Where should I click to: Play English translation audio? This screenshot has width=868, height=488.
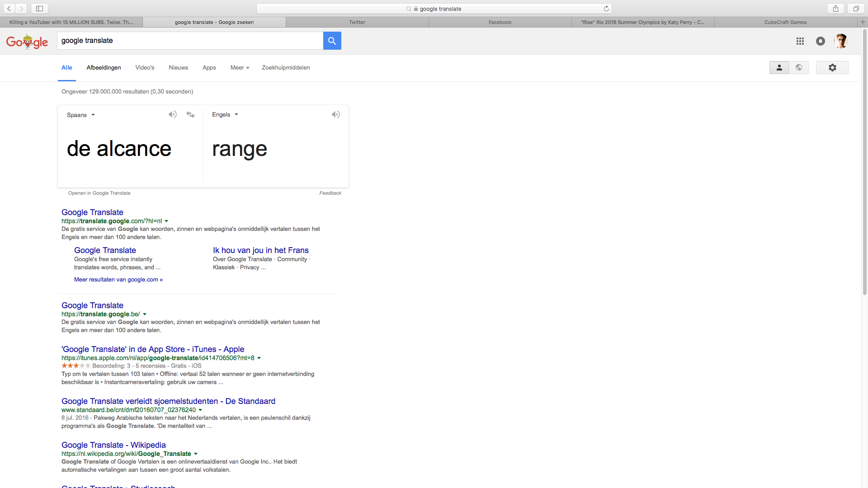[x=336, y=115]
